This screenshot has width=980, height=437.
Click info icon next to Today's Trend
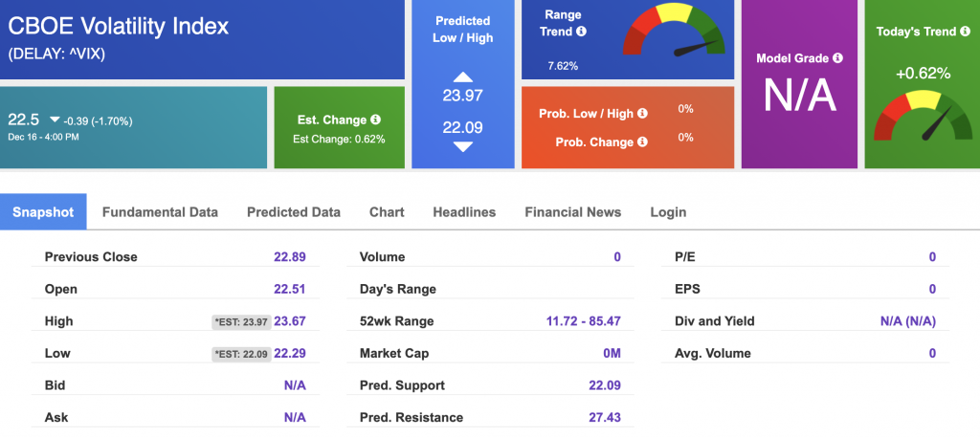tap(965, 32)
